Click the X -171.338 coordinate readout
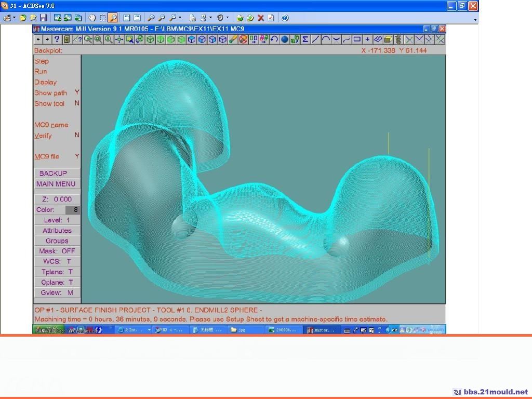The width and height of the screenshot is (532, 399). pyautogui.click(x=378, y=50)
